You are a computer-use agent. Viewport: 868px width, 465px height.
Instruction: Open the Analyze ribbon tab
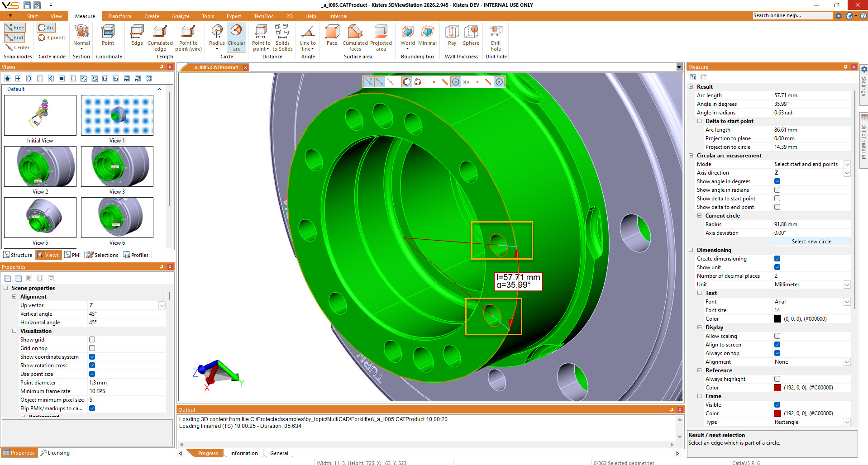tap(181, 16)
